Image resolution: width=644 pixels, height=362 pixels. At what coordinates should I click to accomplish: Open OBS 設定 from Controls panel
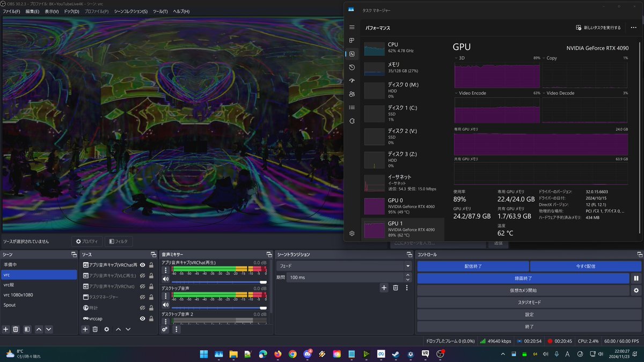click(529, 314)
